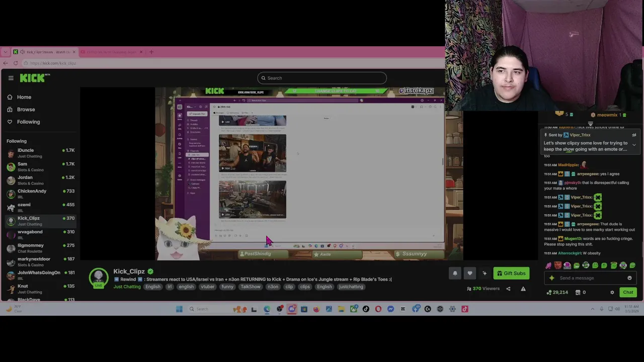Viewport: 644px width, 362px height.
Task: Open the Kick hamburger menu
Action: click(x=11, y=78)
